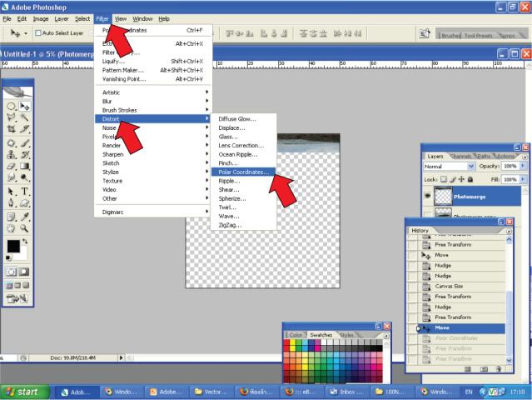Click Canvas Size history state
532x400 pixels.
[x=449, y=286]
